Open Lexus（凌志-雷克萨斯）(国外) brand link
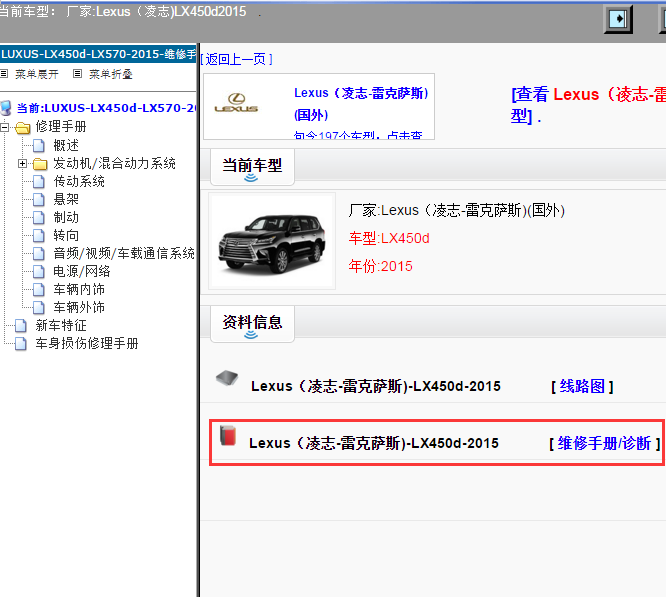Viewport: 666px width, 597px height. [361, 104]
